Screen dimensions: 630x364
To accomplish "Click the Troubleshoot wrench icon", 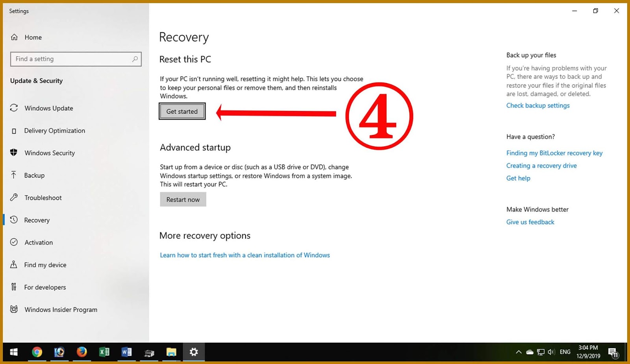I will pos(14,197).
